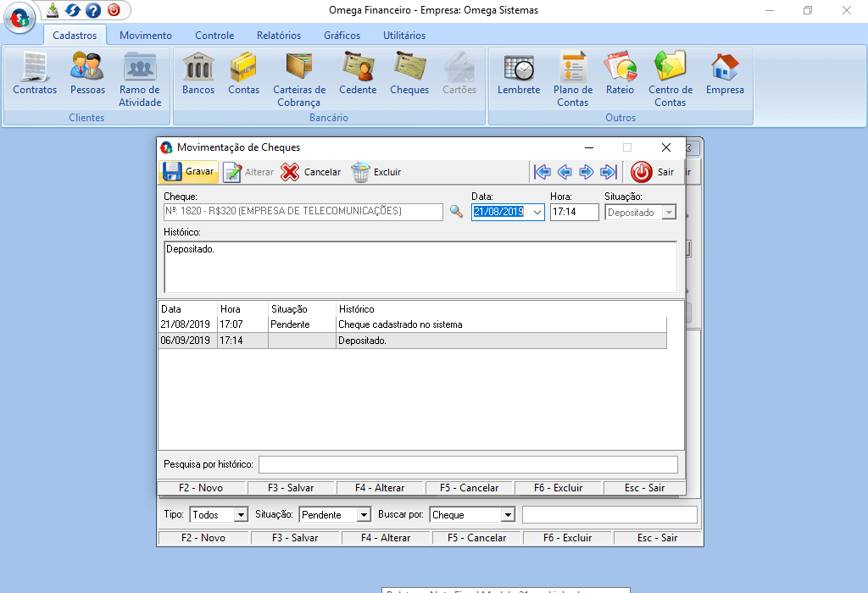The width and height of the screenshot is (868, 593).
Task: Open the Tipo dropdown showing Todos
Action: (241, 515)
